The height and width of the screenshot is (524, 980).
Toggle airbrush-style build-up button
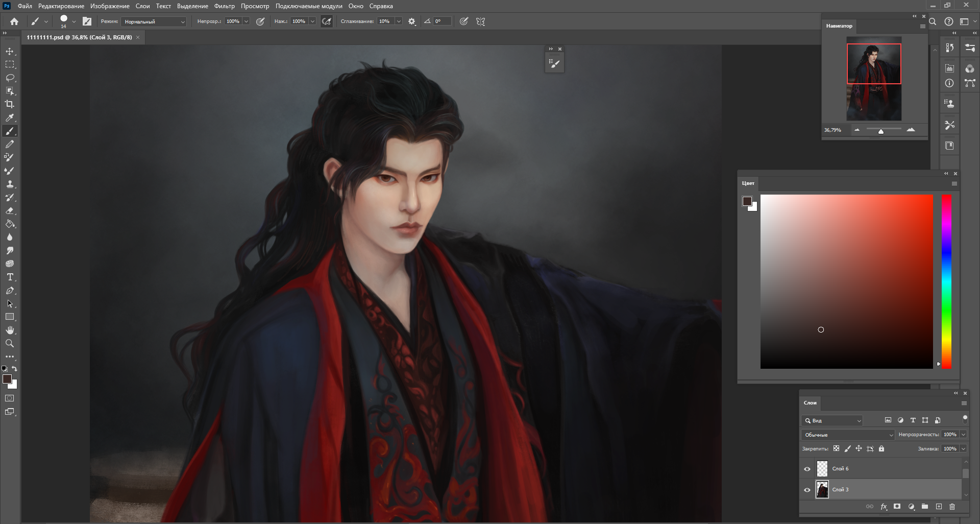[x=327, y=21]
